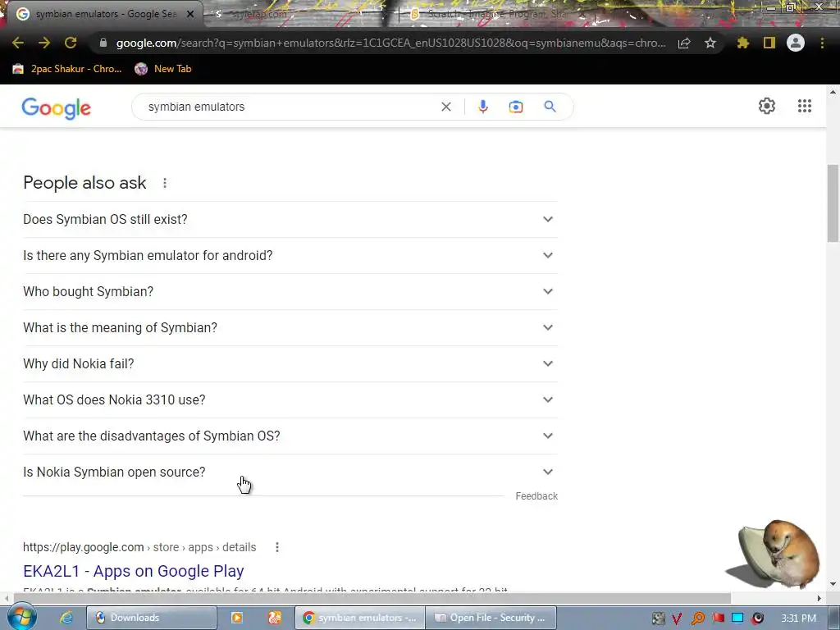Go forward in browser history

44,43
